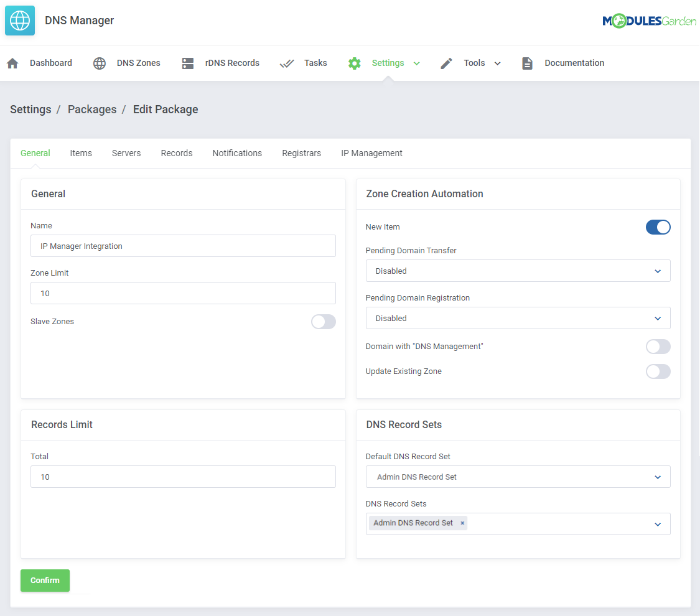Image resolution: width=700 pixels, height=616 pixels.
Task: Click the Update Existing Zone label
Action: 404,372
